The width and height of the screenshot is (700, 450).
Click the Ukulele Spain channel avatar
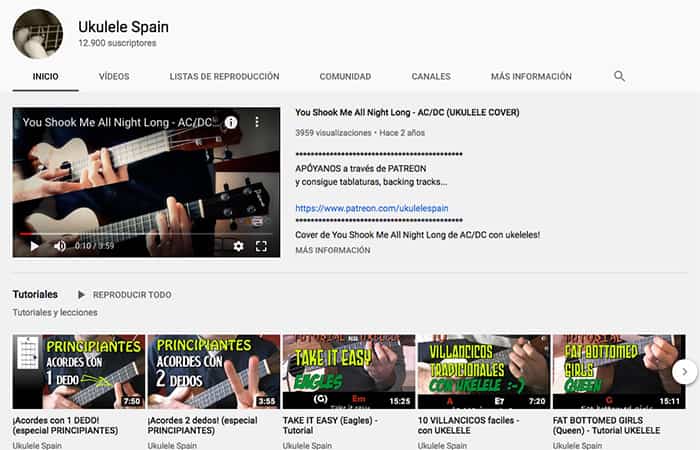tap(38, 34)
